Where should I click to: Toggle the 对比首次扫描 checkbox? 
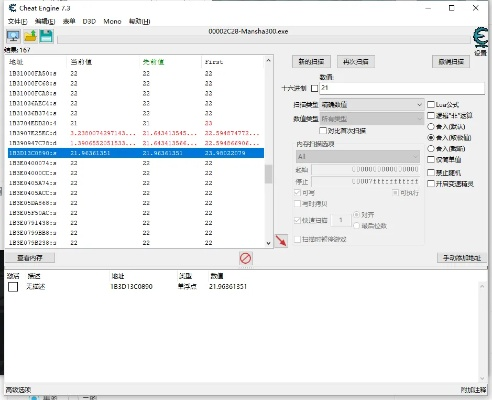[323, 131]
